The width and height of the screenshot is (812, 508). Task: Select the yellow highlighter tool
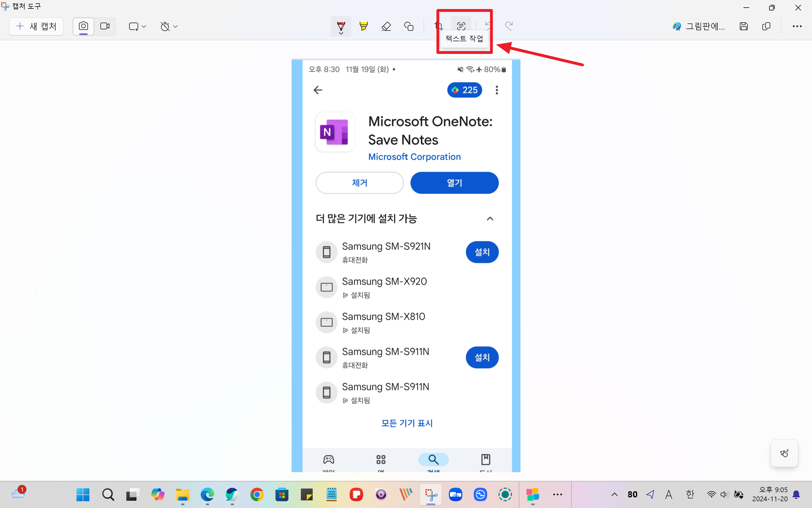[x=363, y=26]
